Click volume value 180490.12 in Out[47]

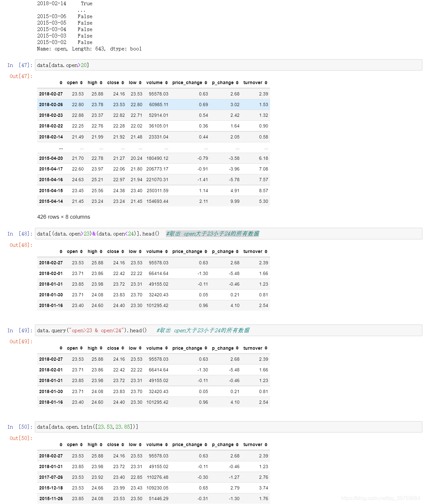[x=157, y=158]
